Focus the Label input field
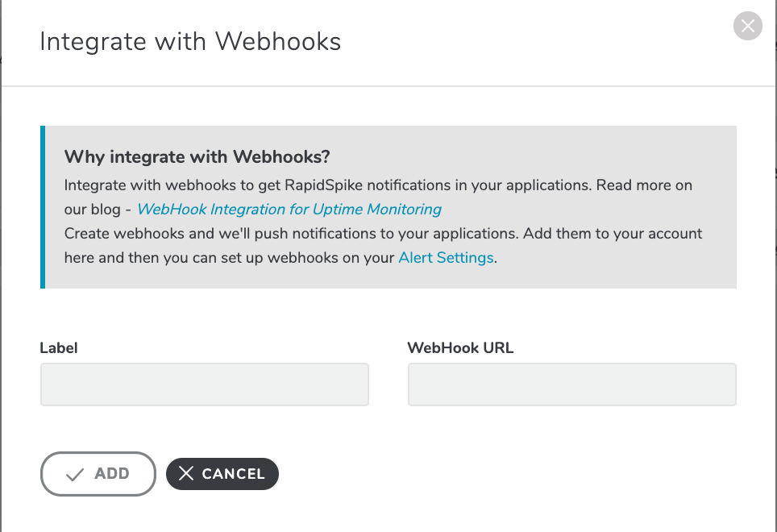Viewport: 777px width, 532px height. click(x=205, y=384)
